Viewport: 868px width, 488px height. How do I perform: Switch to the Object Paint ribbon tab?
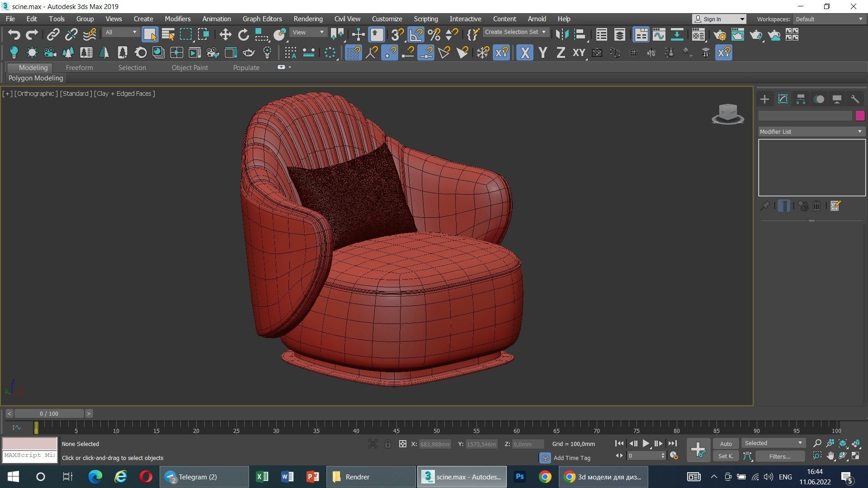pos(189,67)
